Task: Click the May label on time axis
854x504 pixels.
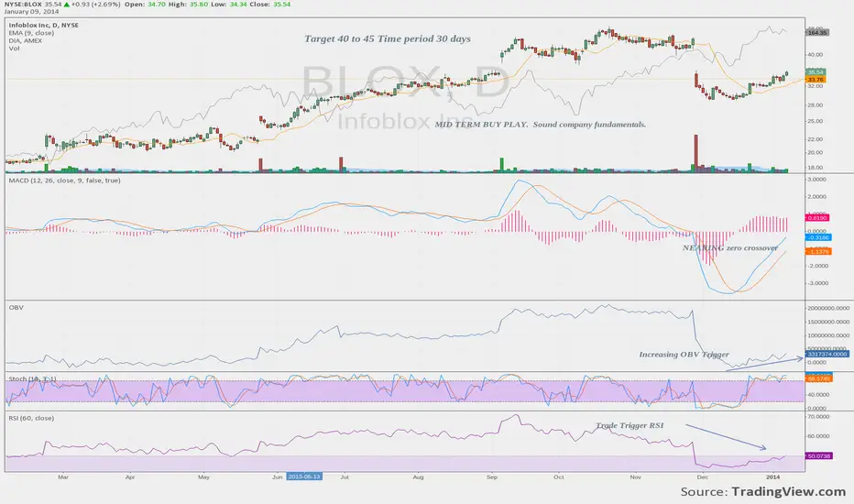Action: click(203, 477)
